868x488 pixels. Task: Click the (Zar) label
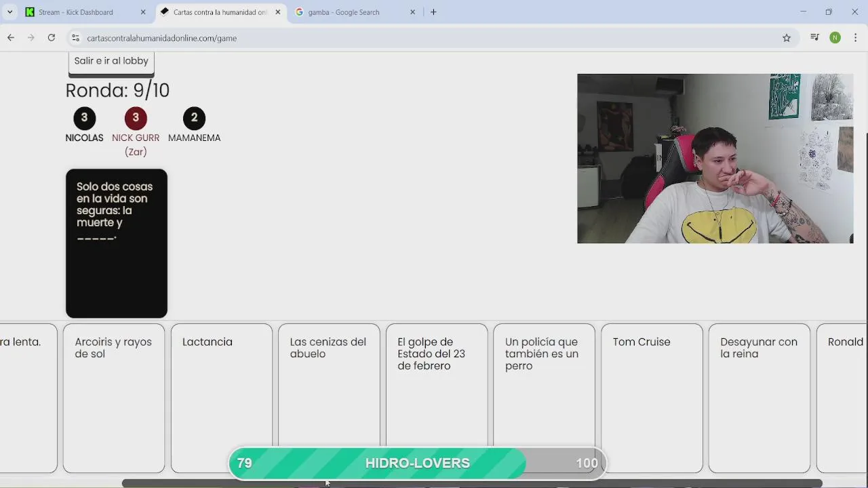tap(136, 152)
